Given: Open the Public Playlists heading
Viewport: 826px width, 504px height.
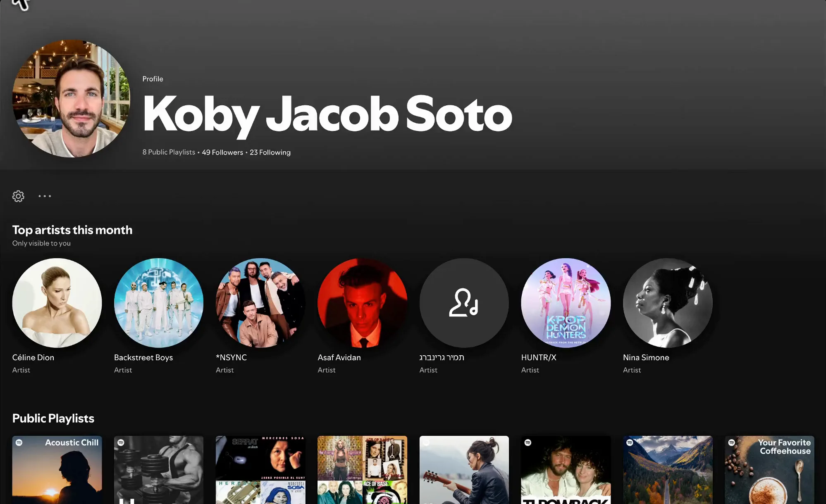Looking at the screenshot, I should pyautogui.click(x=53, y=418).
